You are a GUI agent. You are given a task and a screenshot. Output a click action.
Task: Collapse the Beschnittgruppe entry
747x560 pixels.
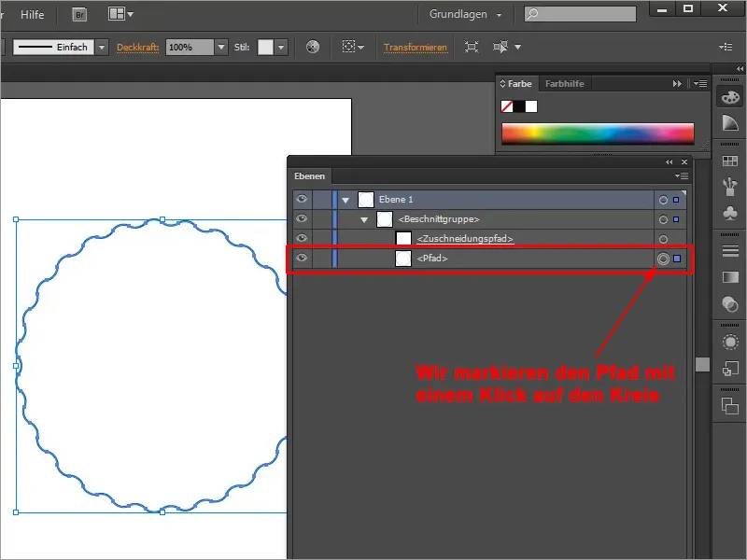pos(366,220)
